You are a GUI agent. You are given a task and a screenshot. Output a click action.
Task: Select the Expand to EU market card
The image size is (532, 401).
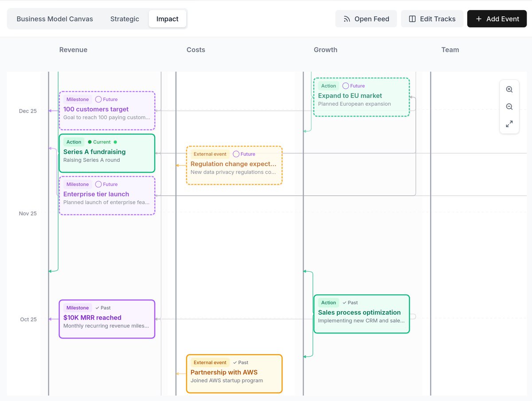pyautogui.click(x=361, y=97)
